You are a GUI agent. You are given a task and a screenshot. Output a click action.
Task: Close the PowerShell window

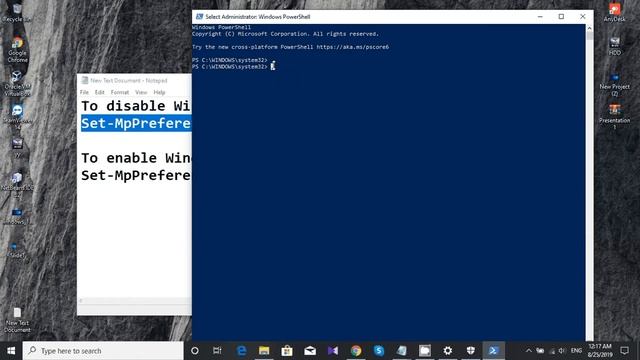(582, 16)
